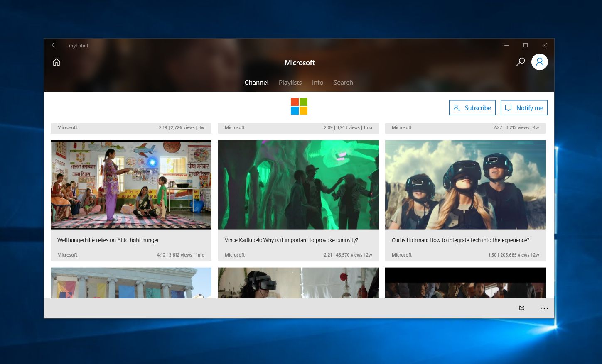Subscribe to the Microsoft channel
Screen dimensions: 602x364
click(472, 108)
